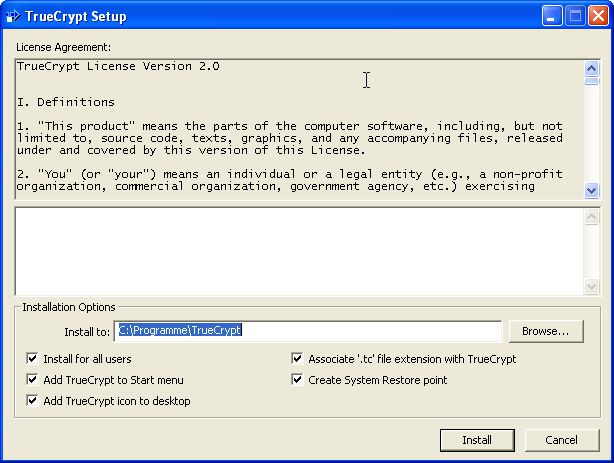Click the Cancel button

(562, 440)
